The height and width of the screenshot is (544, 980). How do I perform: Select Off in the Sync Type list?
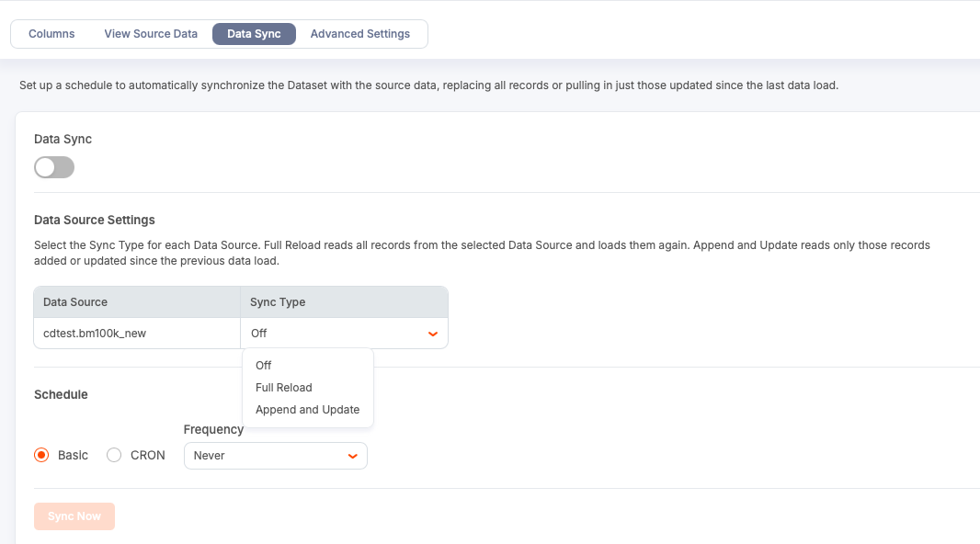click(263, 365)
